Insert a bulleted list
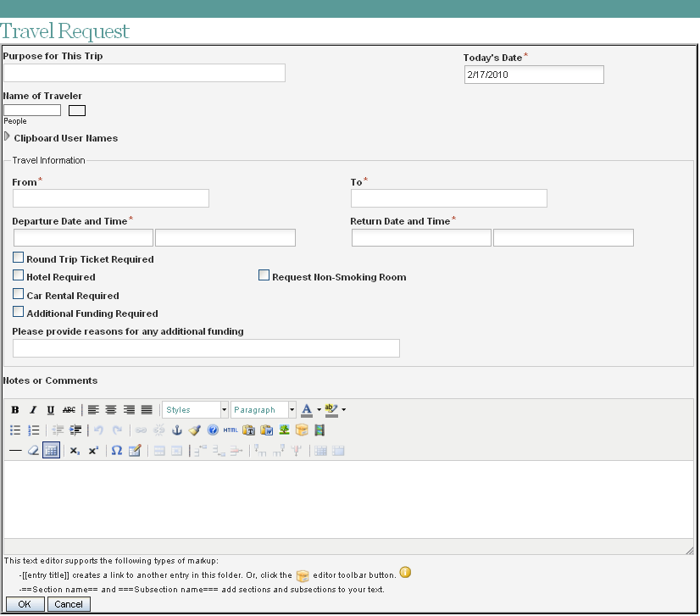The height and width of the screenshot is (616, 700). click(x=15, y=430)
